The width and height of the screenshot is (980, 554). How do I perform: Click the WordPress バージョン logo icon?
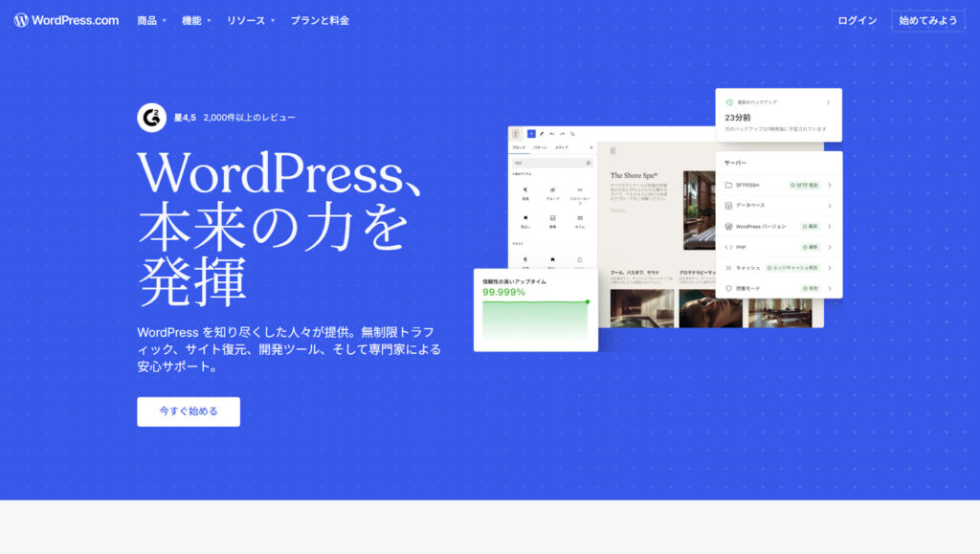point(728,227)
